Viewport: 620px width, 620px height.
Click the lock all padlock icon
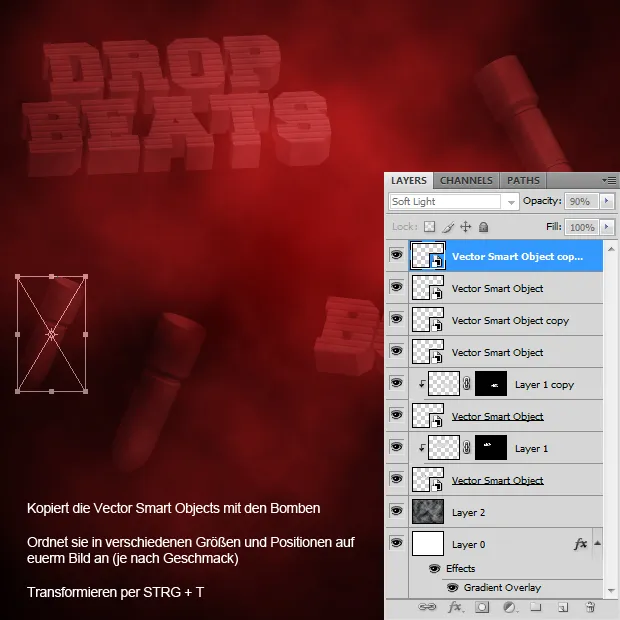pyautogui.click(x=484, y=227)
